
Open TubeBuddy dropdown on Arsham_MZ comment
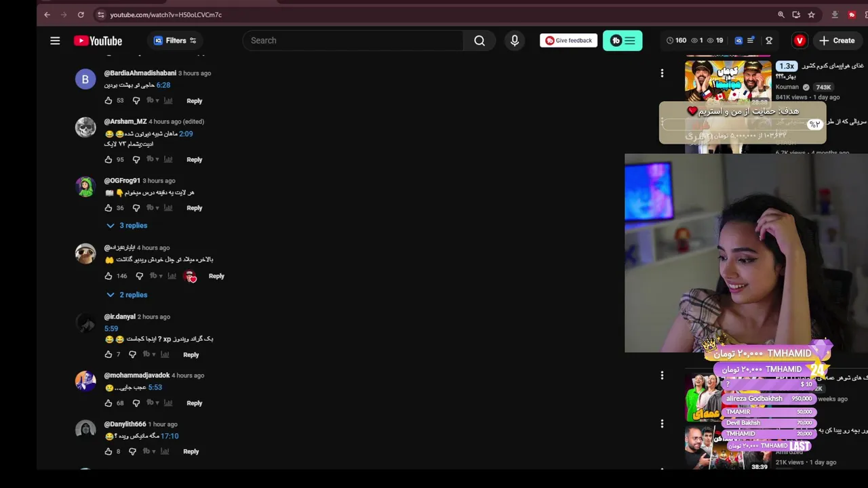(153, 159)
